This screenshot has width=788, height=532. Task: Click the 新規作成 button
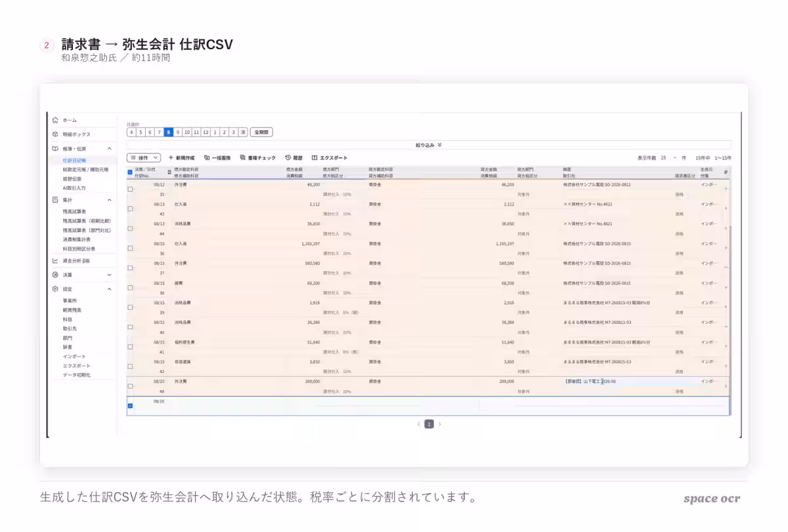click(182, 158)
